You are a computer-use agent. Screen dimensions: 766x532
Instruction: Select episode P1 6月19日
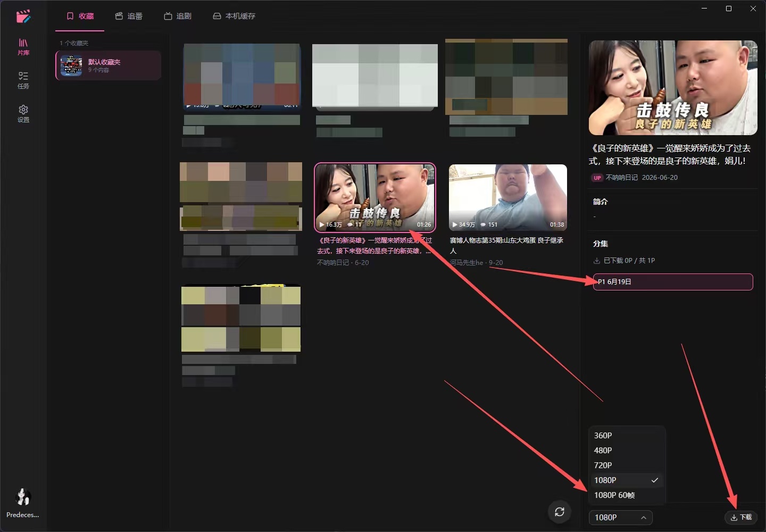coord(673,282)
